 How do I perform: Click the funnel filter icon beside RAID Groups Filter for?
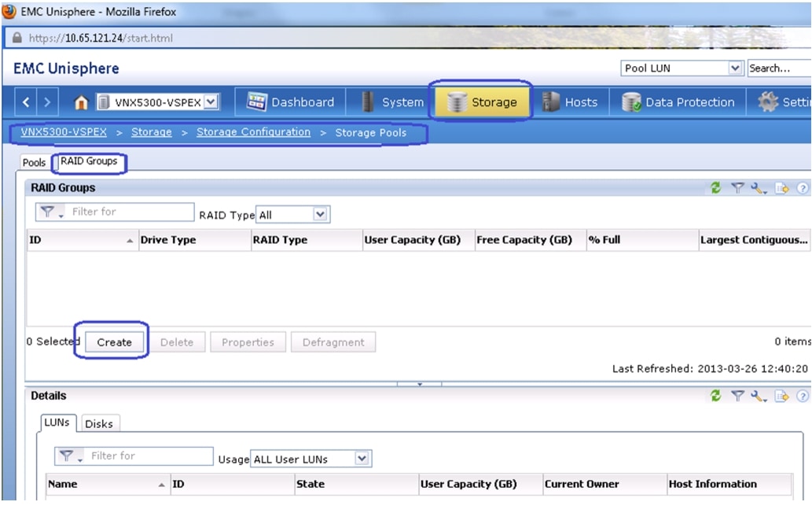[50, 212]
